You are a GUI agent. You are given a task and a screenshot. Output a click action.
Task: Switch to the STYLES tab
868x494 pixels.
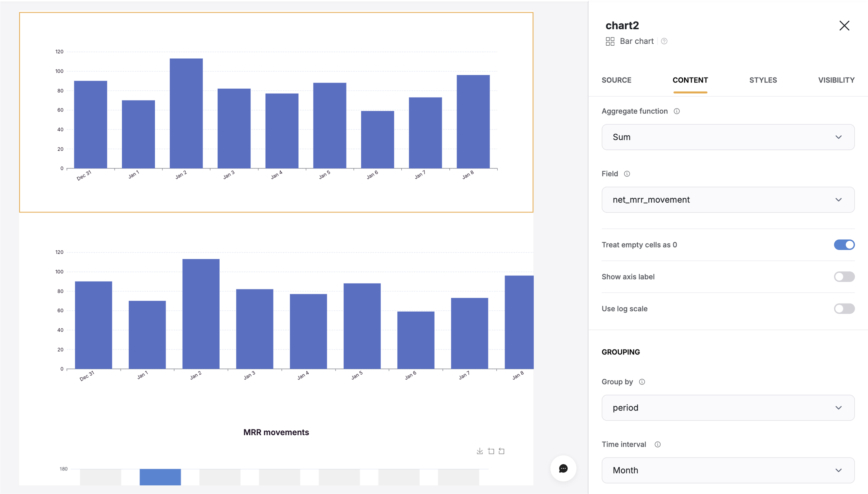coord(763,80)
